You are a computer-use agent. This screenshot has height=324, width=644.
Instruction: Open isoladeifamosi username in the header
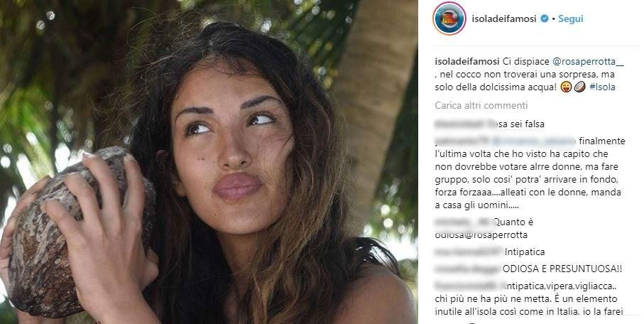[504, 19]
